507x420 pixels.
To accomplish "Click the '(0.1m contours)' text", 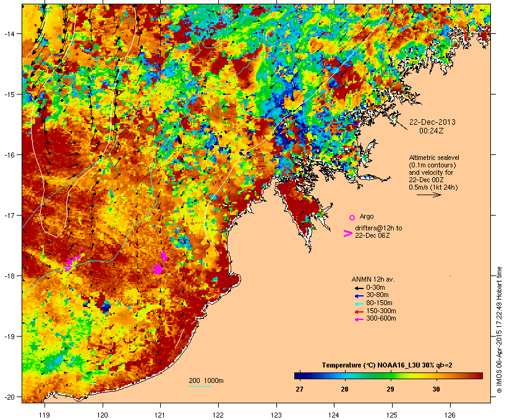I will [432, 165].
